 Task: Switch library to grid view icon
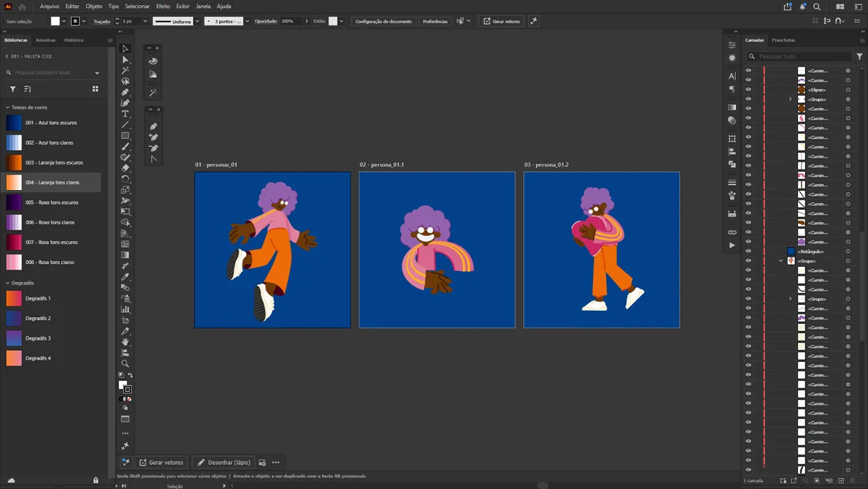pyautogui.click(x=95, y=89)
